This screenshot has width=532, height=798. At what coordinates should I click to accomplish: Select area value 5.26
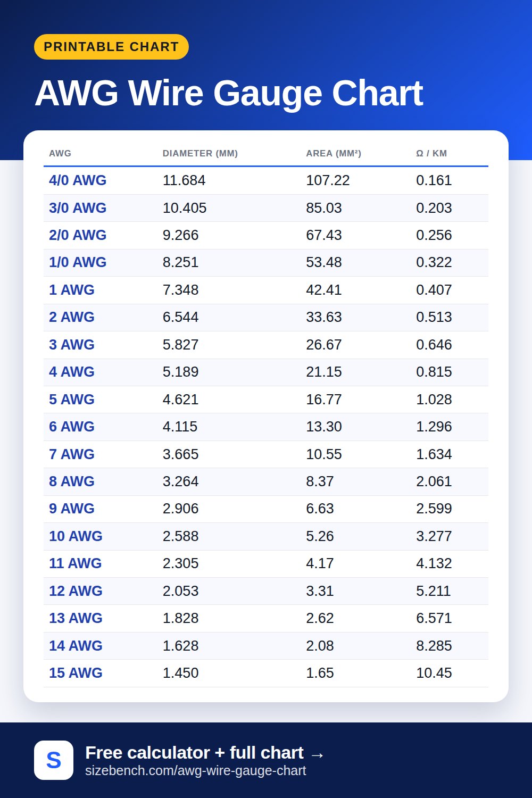[320, 536]
